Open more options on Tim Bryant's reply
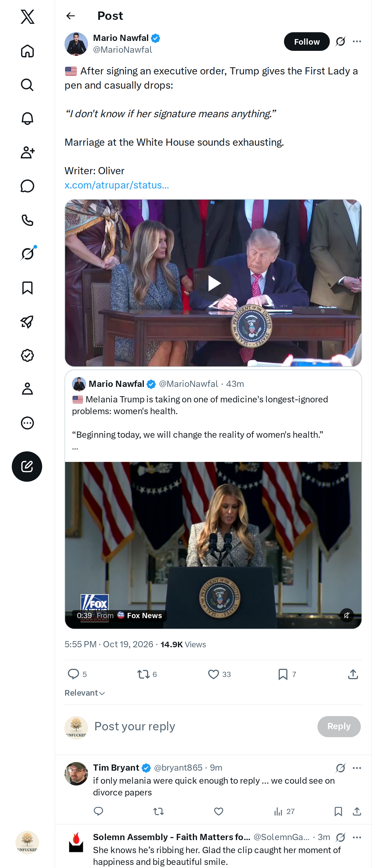This screenshot has height=868, width=372. coord(357,768)
